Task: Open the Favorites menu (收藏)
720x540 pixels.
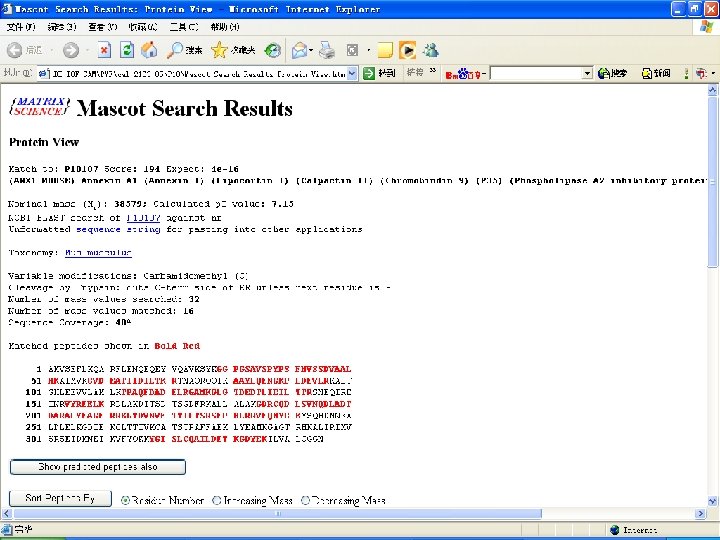Action: point(143,27)
